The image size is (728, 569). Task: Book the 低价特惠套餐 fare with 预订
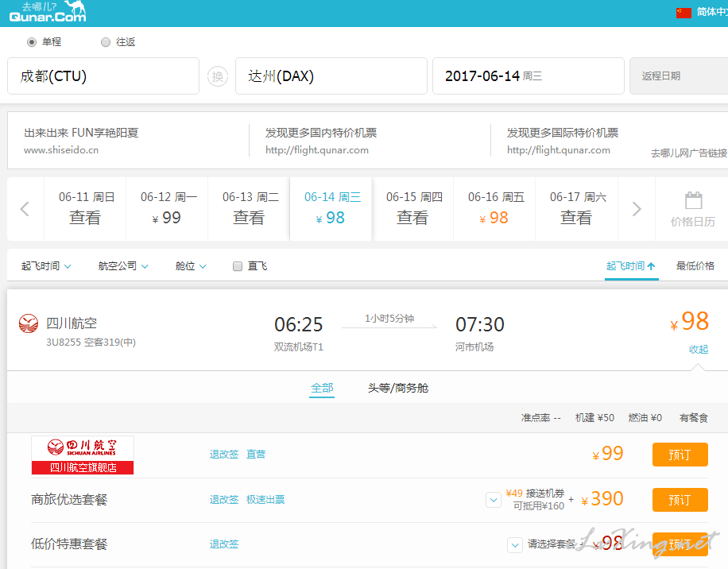(x=680, y=544)
